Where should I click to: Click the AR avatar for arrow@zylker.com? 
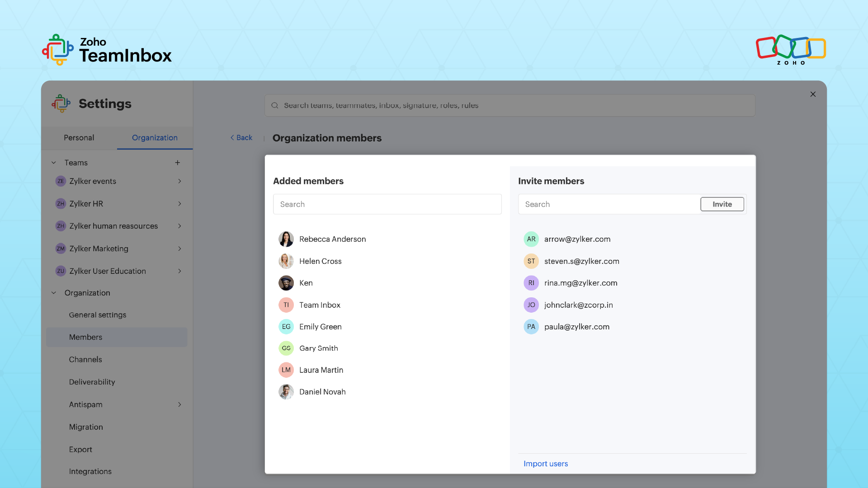coord(531,239)
